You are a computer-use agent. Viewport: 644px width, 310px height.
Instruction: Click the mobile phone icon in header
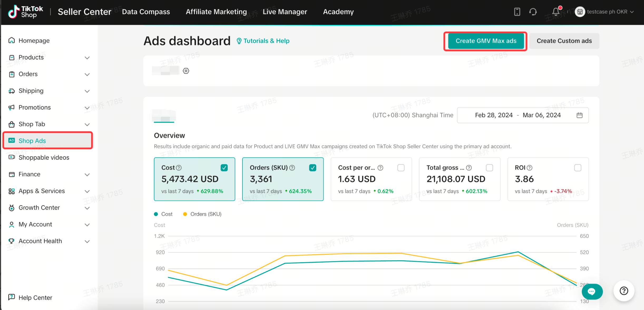(x=517, y=12)
